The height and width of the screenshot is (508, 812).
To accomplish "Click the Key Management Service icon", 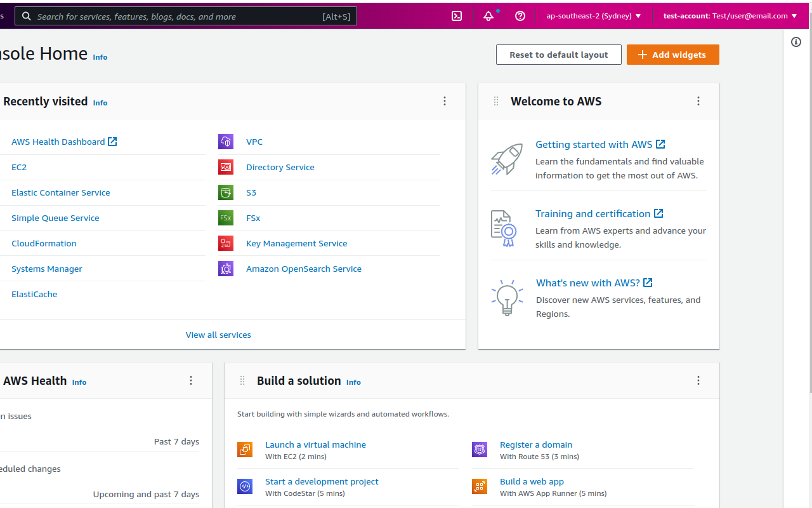I will point(226,243).
